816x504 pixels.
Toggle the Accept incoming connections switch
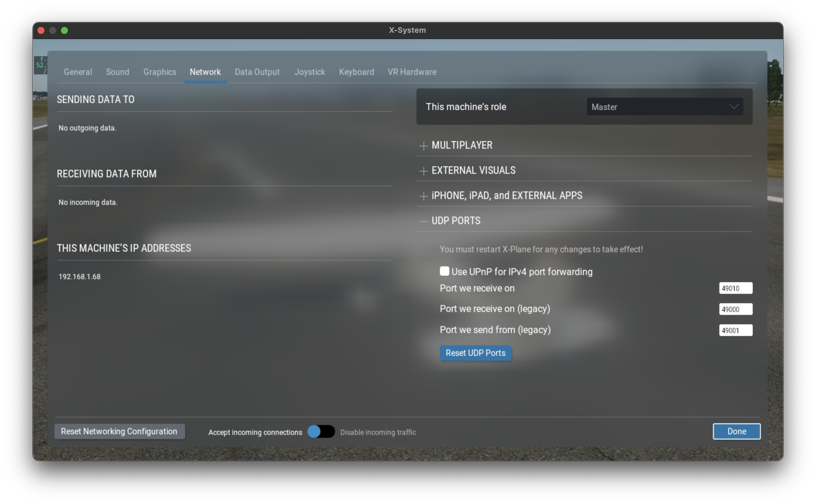[x=321, y=432]
